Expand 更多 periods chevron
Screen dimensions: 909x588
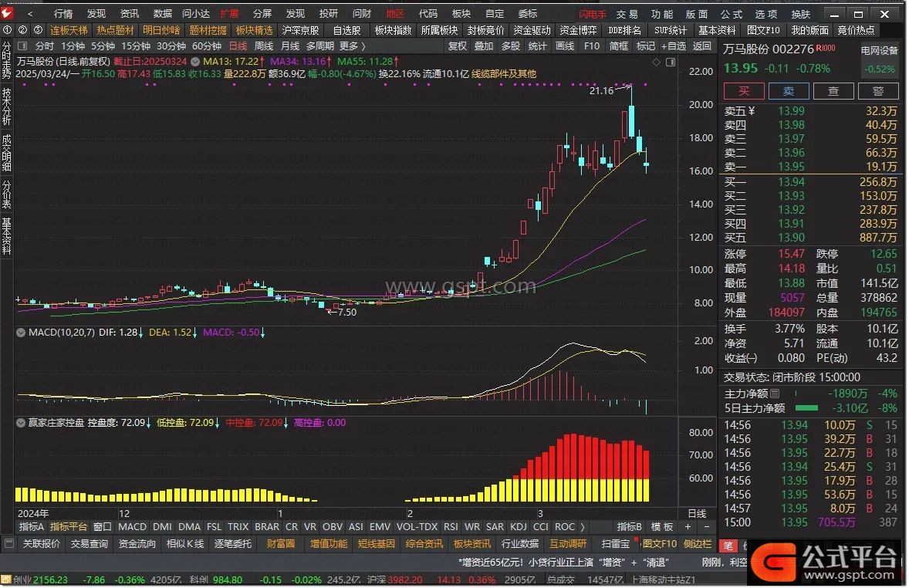click(353, 46)
